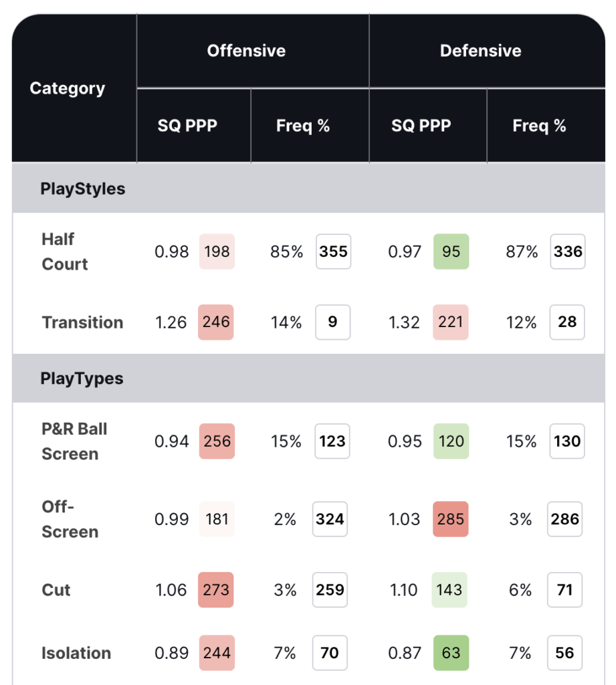Open the Half Court row label

(x=65, y=252)
